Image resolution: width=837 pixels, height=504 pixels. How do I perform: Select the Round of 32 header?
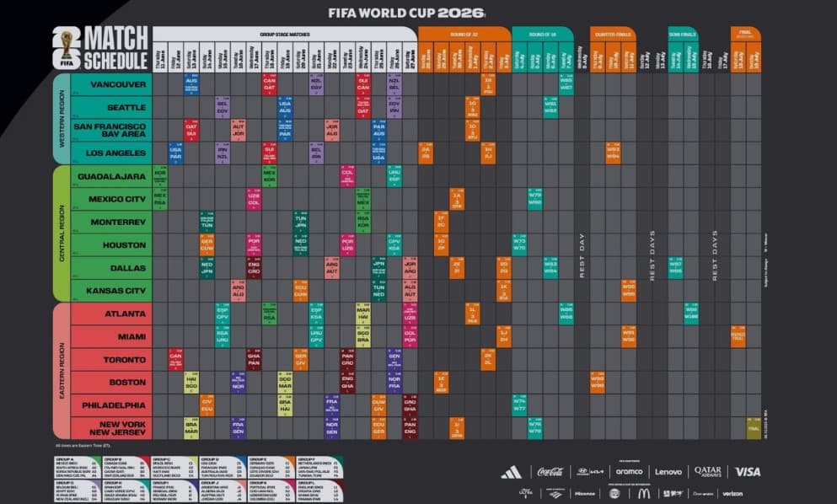click(x=464, y=34)
